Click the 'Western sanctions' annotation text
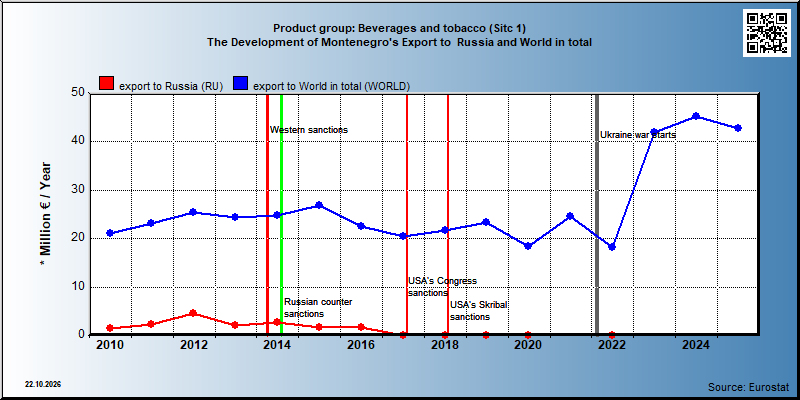The width and height of the screenshot is (800, 400). [x=309, y=130]
